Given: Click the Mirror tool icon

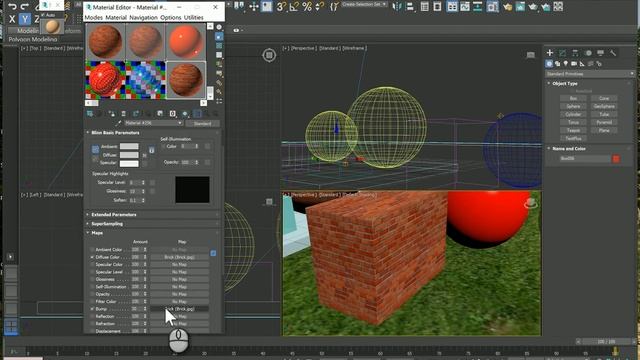Looking at the screenshot, I should coord(397,6).
